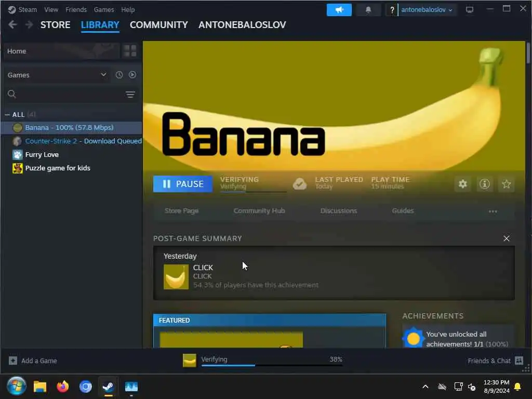
Task: Click the Banana thumbnail in downloads bar
Action: 189,361
